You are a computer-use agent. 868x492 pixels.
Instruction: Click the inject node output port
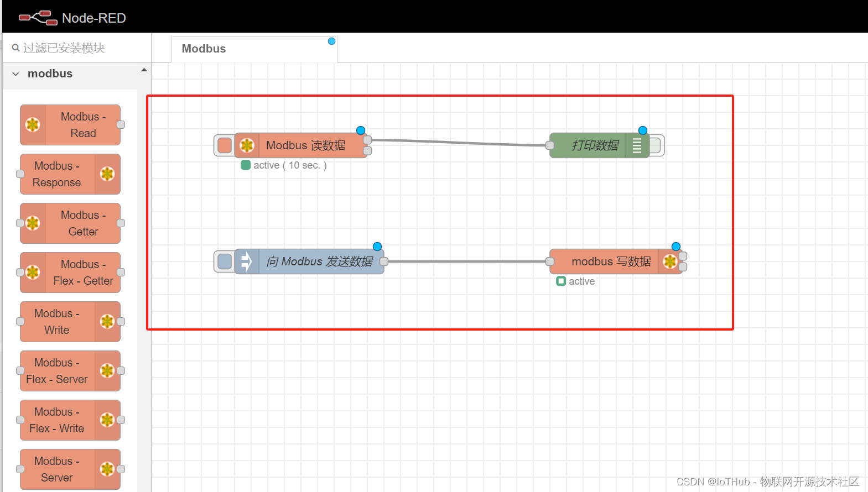(384, 261)
